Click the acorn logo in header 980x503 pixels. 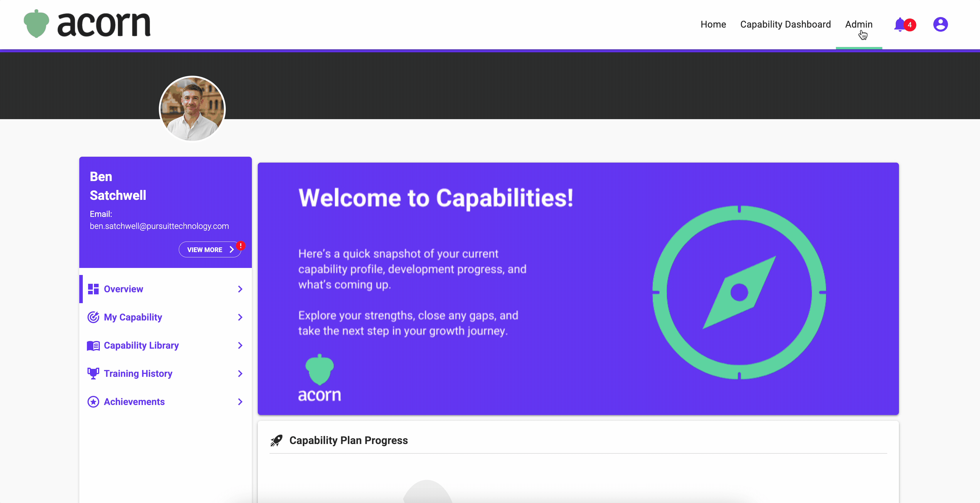(87, 23)
